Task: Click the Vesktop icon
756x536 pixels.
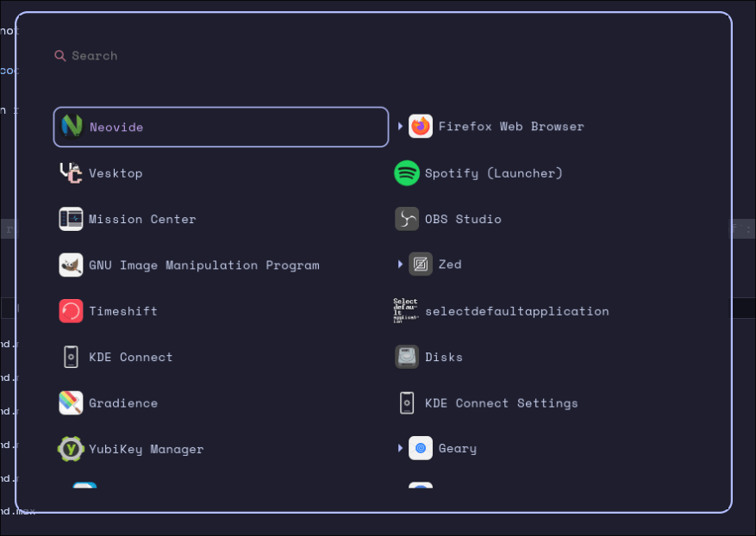Action: tap(71, 172)
